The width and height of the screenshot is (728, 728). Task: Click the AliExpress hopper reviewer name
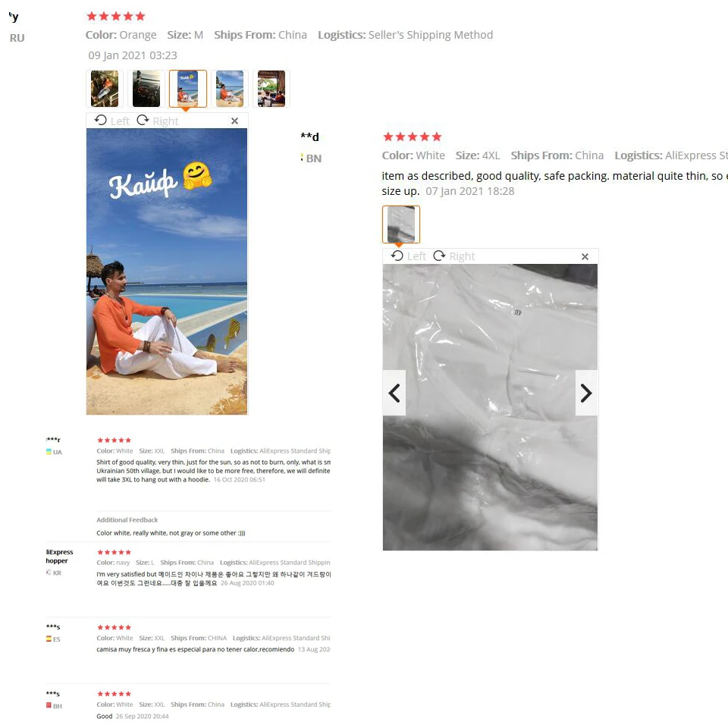point(59,556)
